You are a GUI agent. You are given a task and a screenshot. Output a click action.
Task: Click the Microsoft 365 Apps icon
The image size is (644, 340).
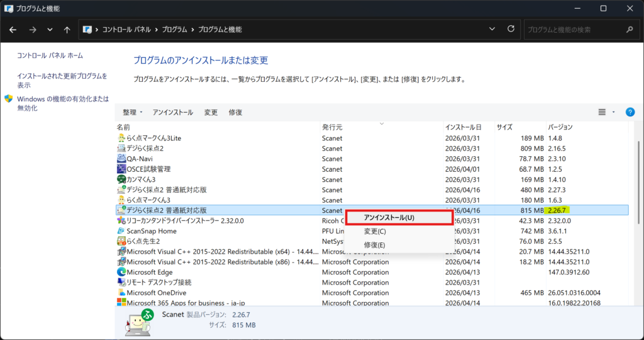click(121, 303)
